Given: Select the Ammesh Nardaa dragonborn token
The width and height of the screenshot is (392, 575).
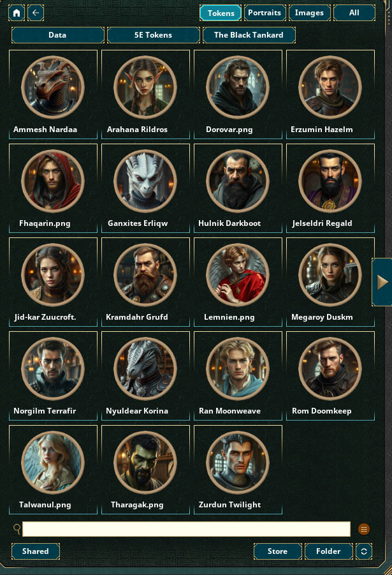Looking at the screenshot, I should (53, 94).
